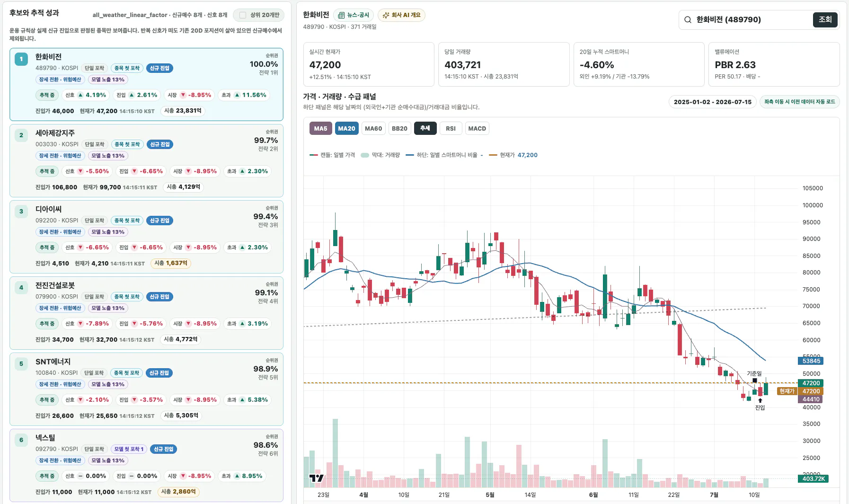
Task: Enable the 상위 20개만 checkbox
Action: (243, 15)
